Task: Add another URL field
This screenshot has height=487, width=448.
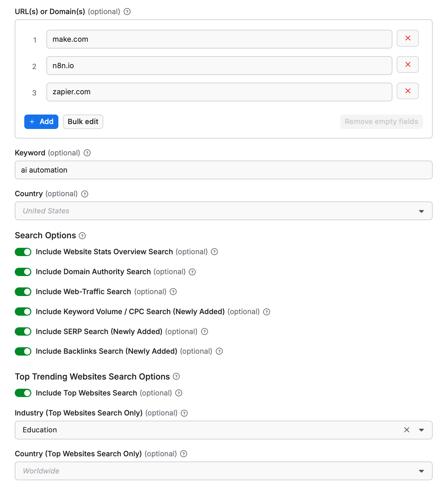Action: tap(41, 122)
